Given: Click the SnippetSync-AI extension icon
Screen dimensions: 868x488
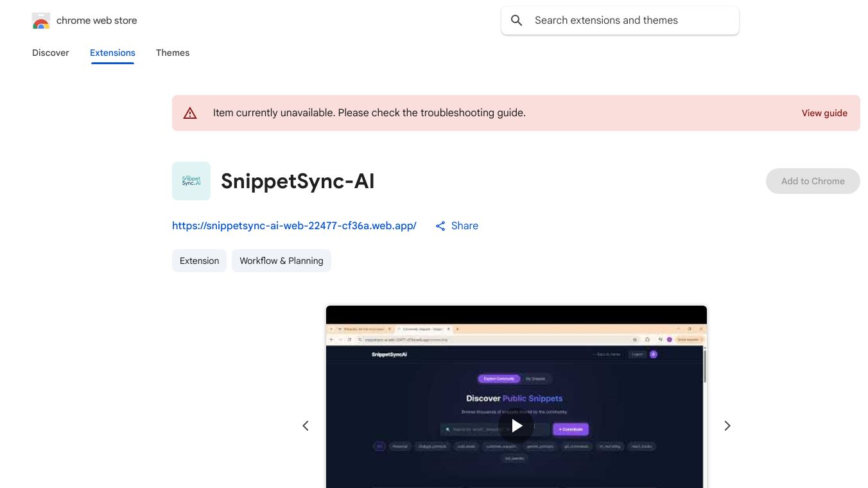Looking at the screenshot, I should pos(191,180).
